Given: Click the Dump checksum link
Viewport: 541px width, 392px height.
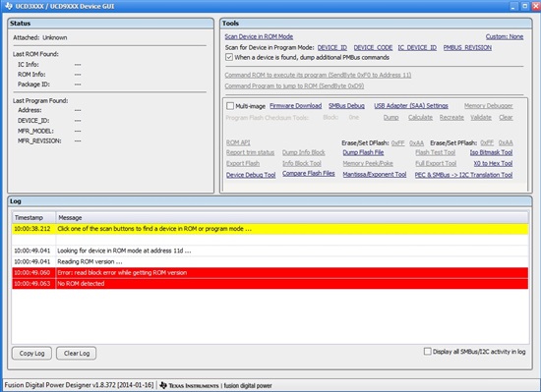Looking at the screenshot, I should click(x=391, y=118).
